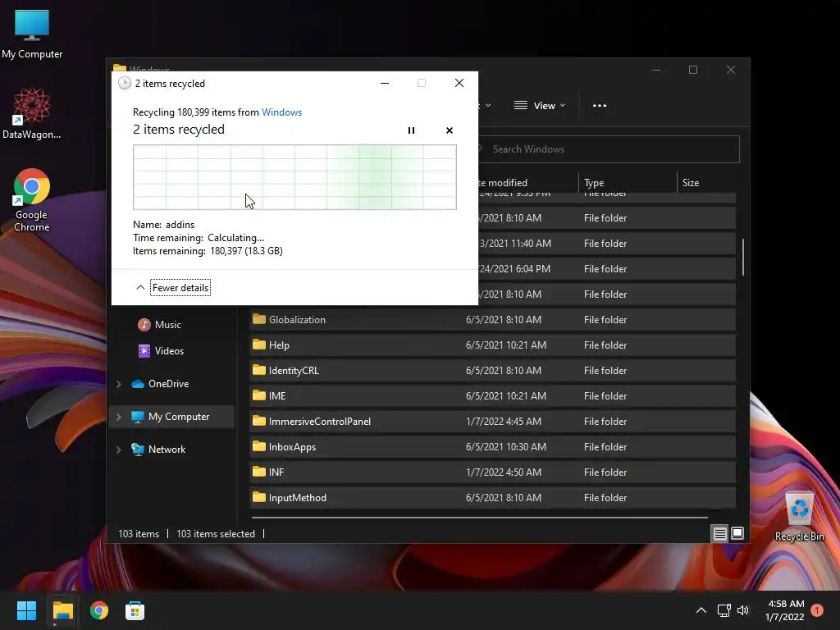Select the Globalization folder name
840x630 pixels.
click(x=297, y=320)
